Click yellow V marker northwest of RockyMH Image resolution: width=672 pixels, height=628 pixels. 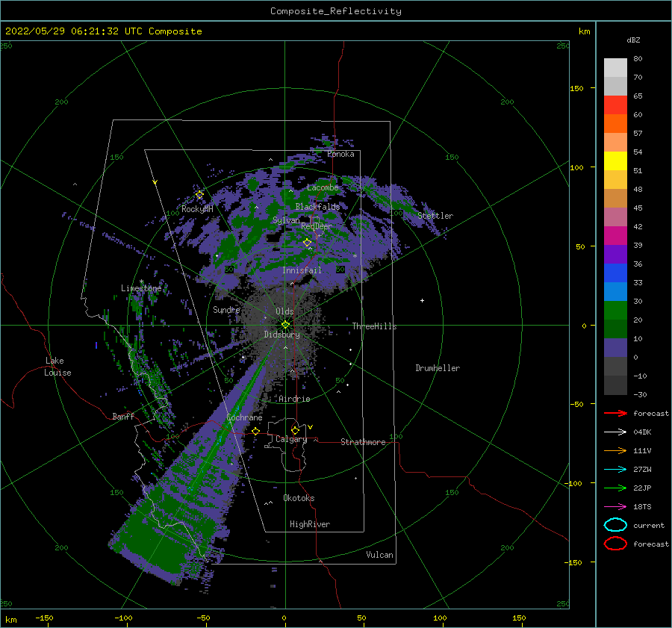pos(155,182)
